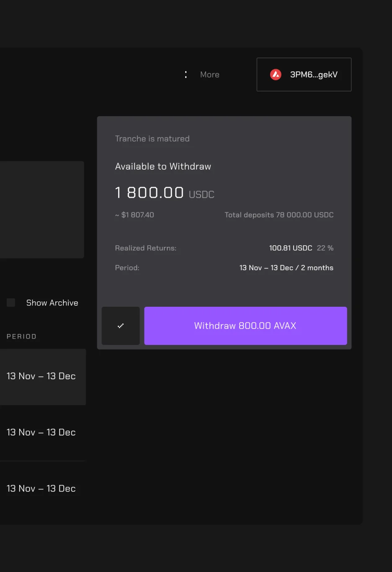Select the second 13 Nov – 13 Dec row
This screenshot has width=392, height=572.
coord(42,433)
